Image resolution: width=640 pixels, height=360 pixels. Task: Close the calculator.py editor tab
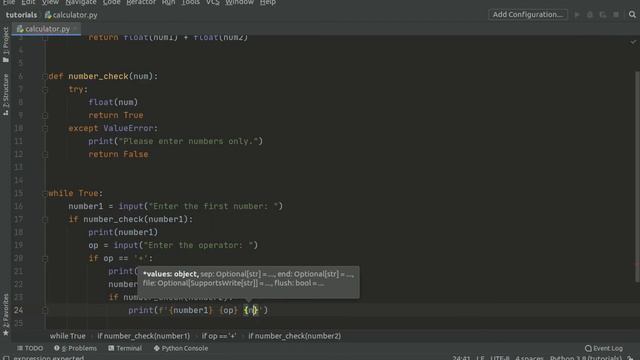[76, 29]
